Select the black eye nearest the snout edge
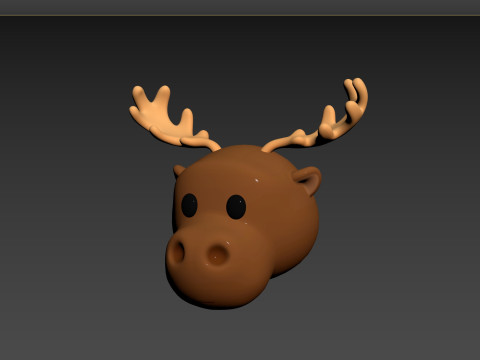Screen dimensions: 480x360 click(x=189, y=205)
